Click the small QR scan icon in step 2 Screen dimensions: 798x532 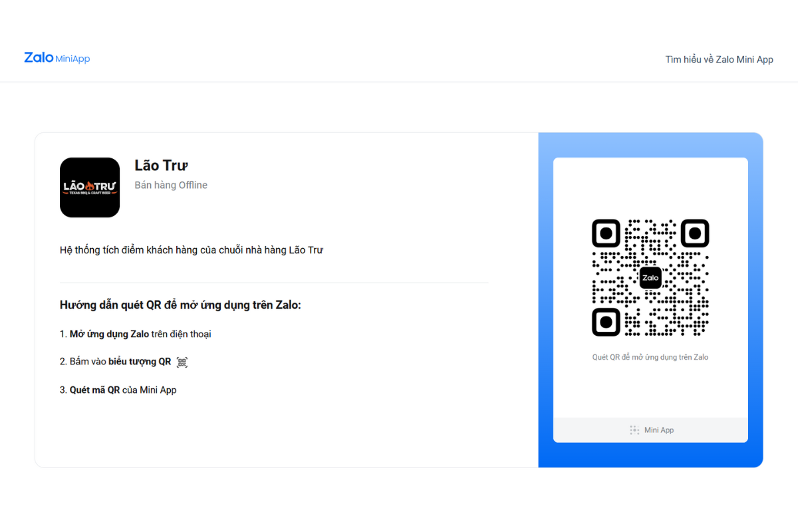click(182, 362)
